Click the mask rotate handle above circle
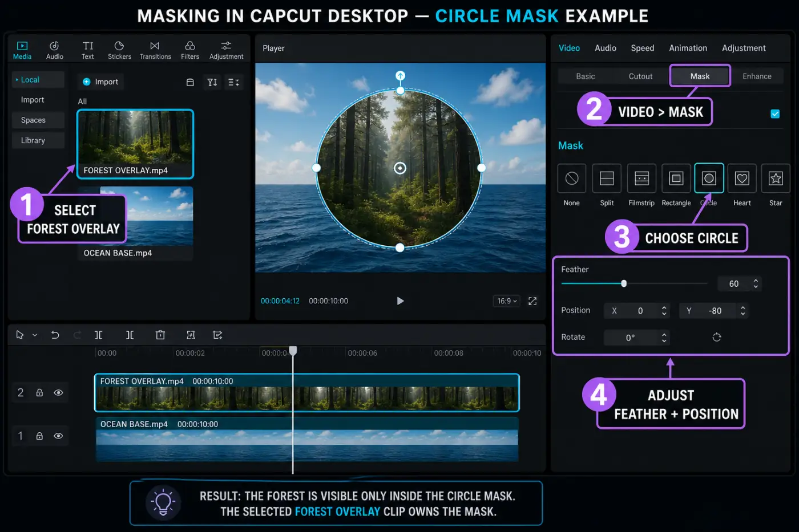This screenshot has width=799, height=532. click(x=400, y=76)
